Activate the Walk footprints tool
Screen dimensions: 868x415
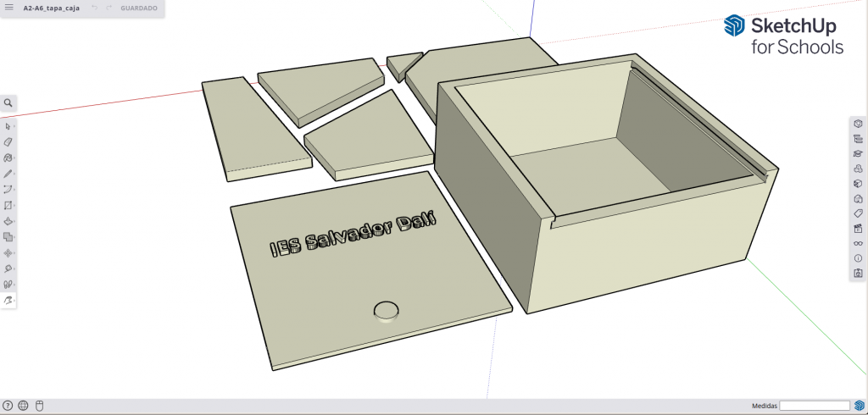tap(8, 285)
